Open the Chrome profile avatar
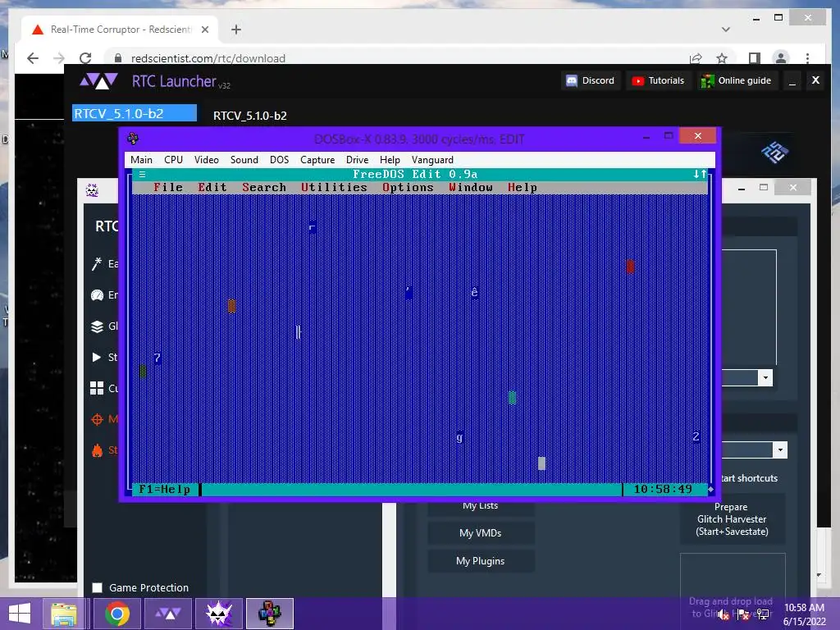This screenshot has height=630, width=840. [x=781, y=58]
